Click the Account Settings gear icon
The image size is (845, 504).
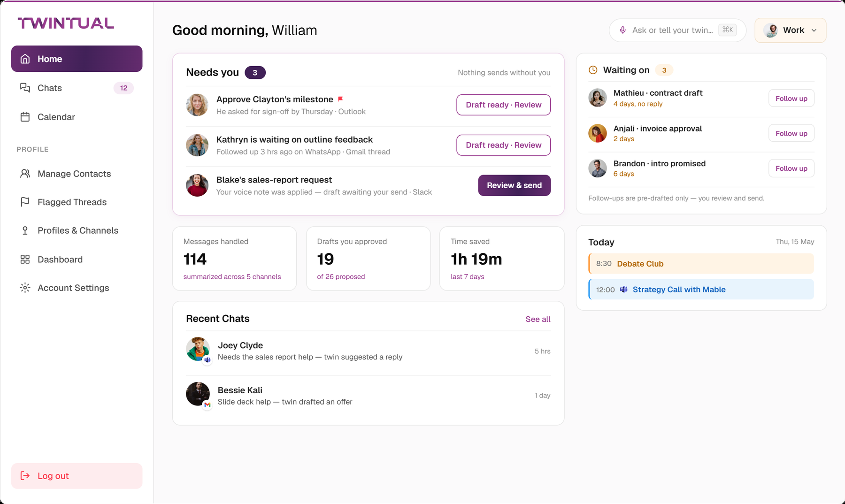point(25,288)
